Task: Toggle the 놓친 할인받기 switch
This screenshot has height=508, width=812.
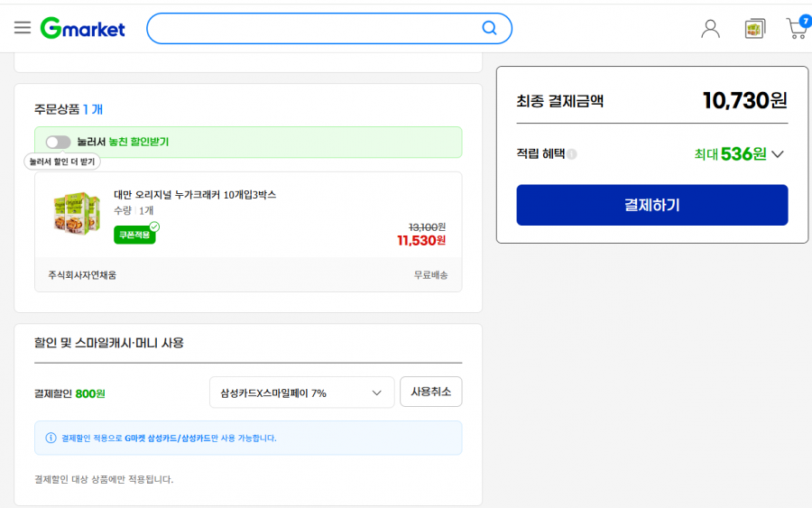Action: pyautogui.click(x=58, y=142)
